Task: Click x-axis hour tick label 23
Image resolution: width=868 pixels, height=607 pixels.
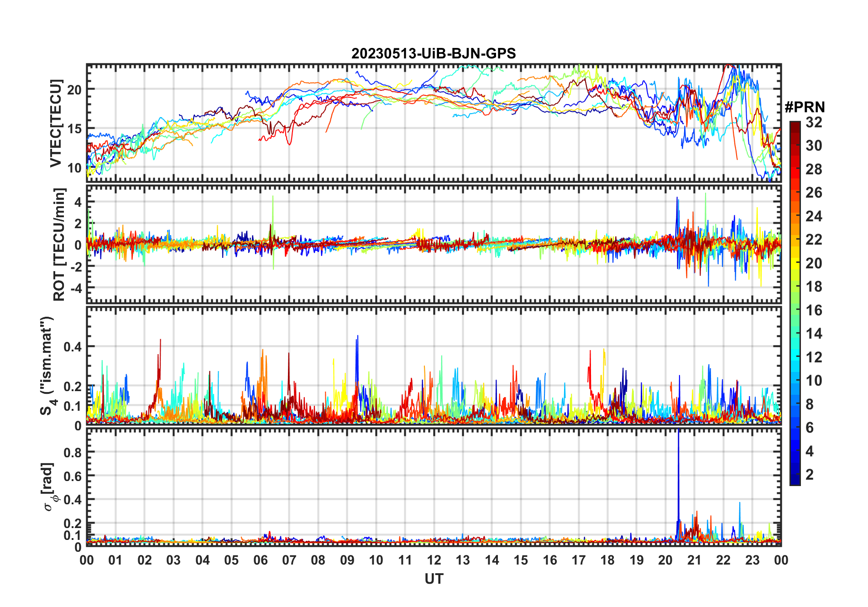Action: 752,560
